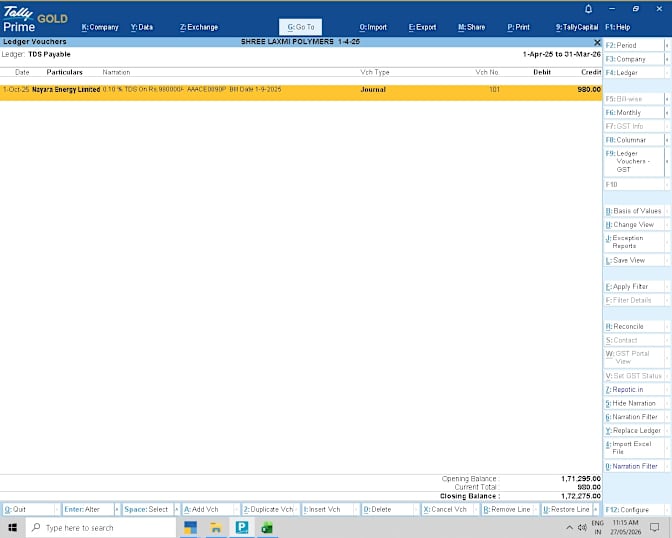Click L: Save View
The height and width of the screenshot is (538, 672).
click(634, 260)
